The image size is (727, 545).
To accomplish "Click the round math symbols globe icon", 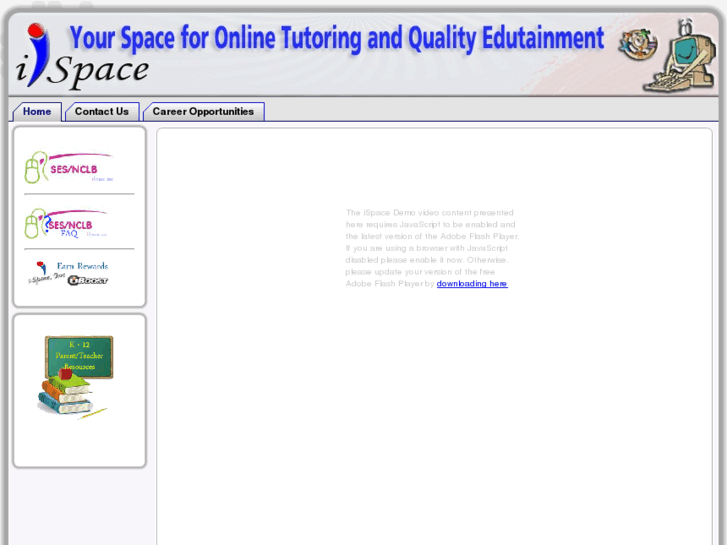I will tap(638, 44).
